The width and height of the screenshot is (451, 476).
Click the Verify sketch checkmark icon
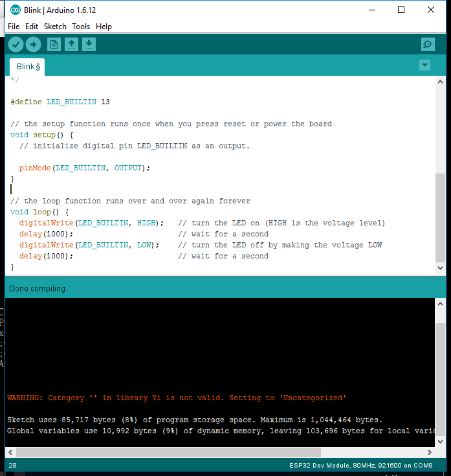16,45
